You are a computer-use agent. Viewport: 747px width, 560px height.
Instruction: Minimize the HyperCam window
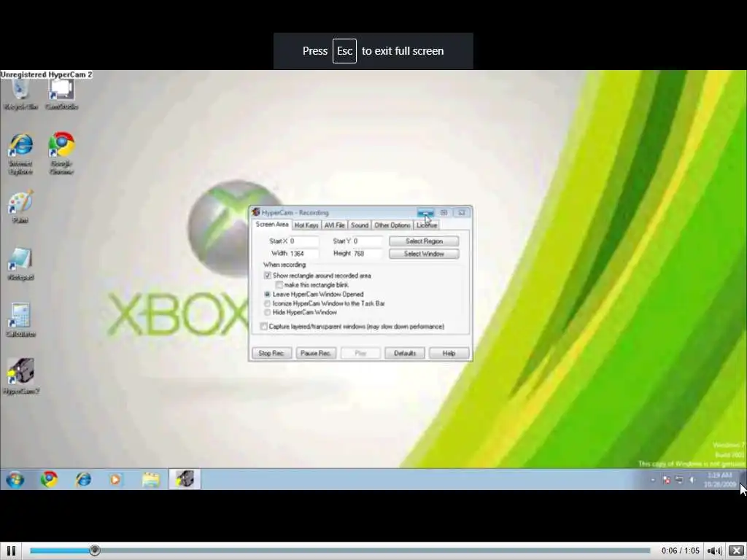click(x=425, y=212)
